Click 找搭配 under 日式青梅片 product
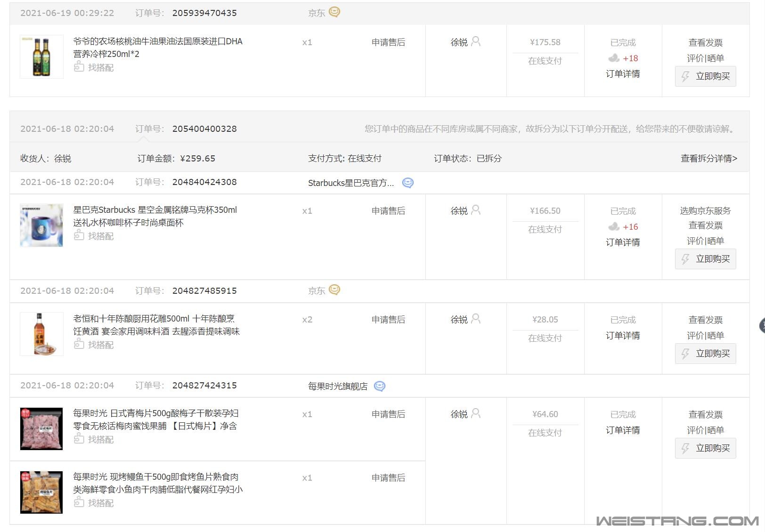Screen dimensions: 765x532 pyautogui.click(x=94, y=439)
